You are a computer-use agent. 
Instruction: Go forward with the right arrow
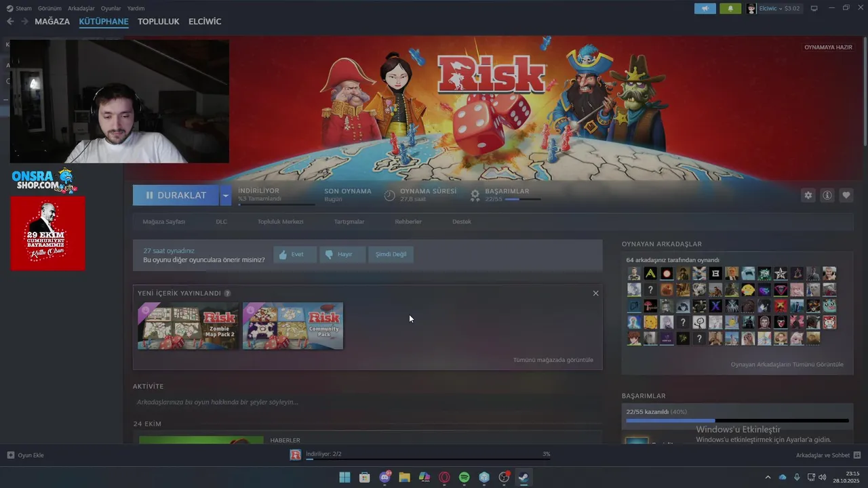click(24, 22)
